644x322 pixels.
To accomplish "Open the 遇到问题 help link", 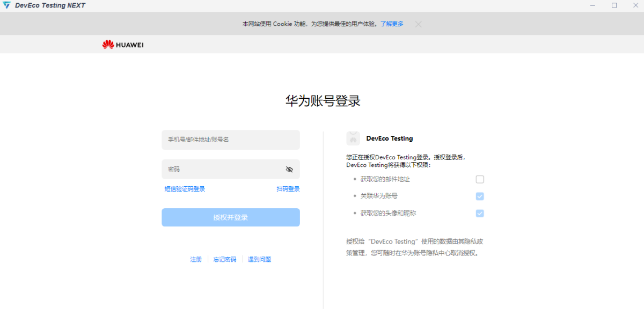I will (259, 259).
